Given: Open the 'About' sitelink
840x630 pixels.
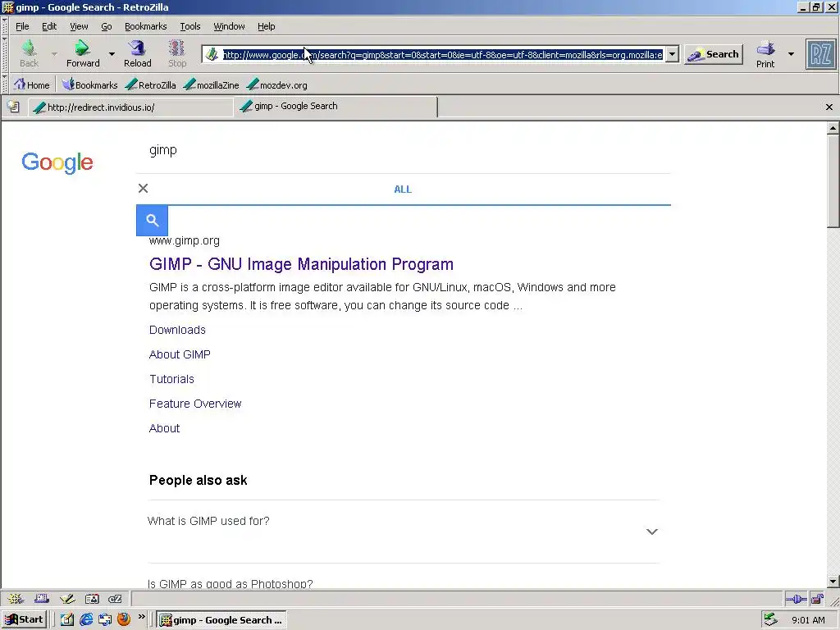Looking at the screenshot, I should pos(164,428).
